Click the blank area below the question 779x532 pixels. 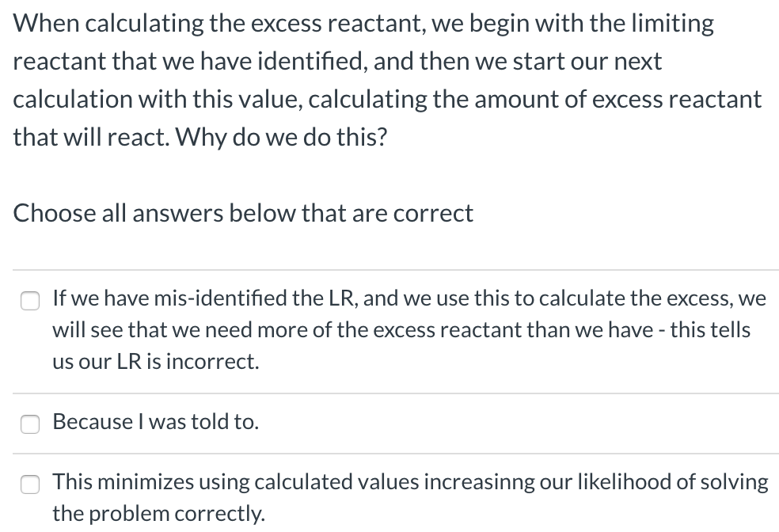(388, 170)
